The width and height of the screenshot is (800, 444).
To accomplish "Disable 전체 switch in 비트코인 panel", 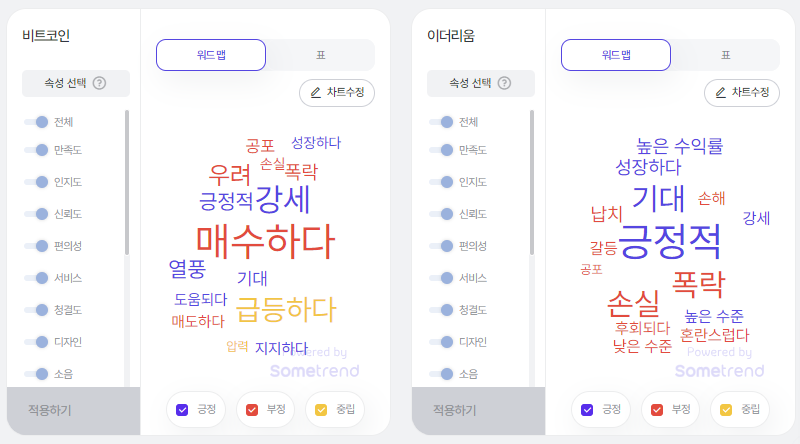I will click(x=36, y=122).
